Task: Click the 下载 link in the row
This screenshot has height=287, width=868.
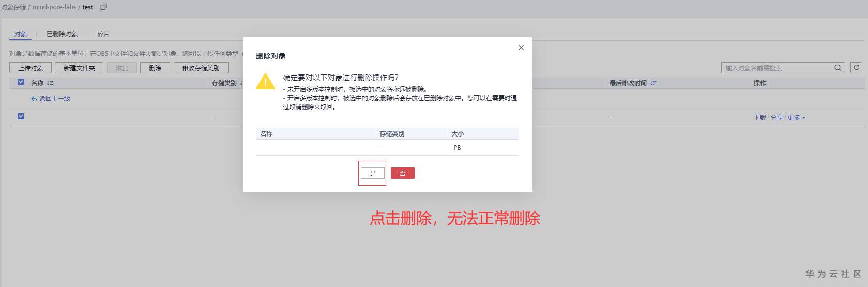Action: [760, 118]
